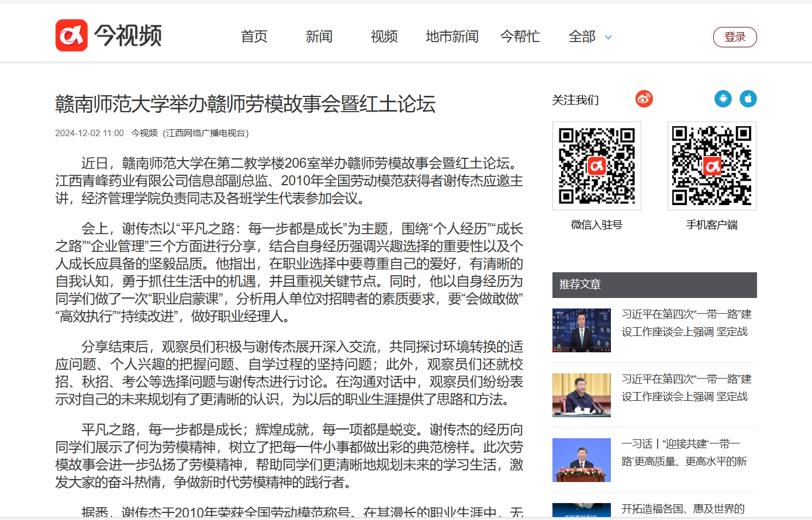Screen dimensions: 812x520
Task: Click the 今视频 logo icon
Action: [71, 35]
